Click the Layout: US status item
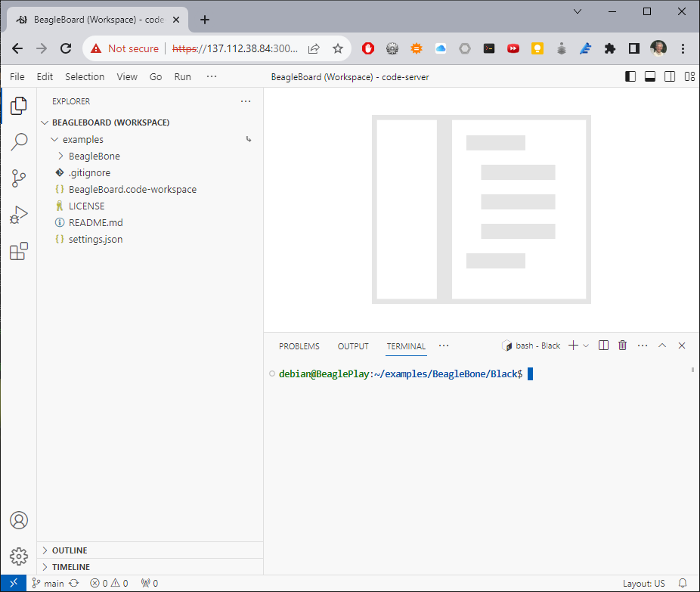 point(643,584)
